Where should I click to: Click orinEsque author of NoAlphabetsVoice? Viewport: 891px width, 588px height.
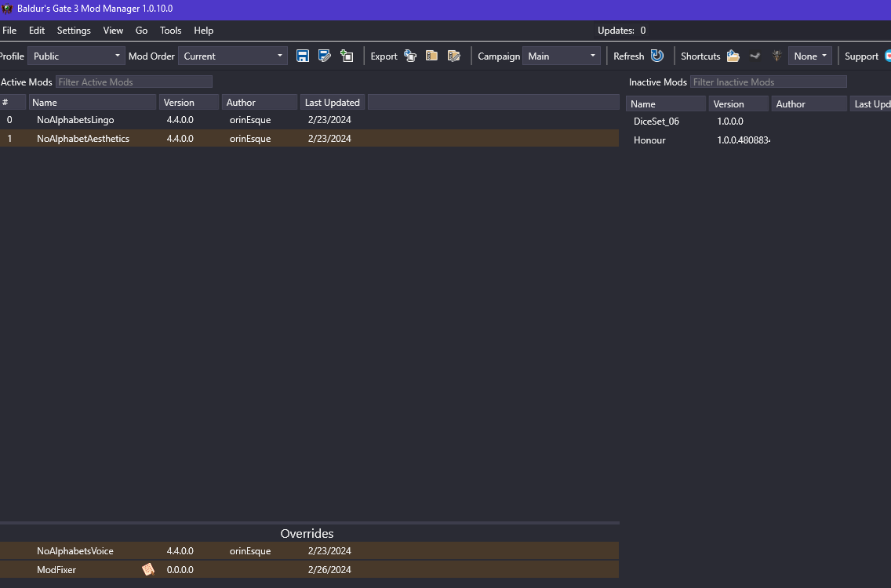click(x=250, y=550)
